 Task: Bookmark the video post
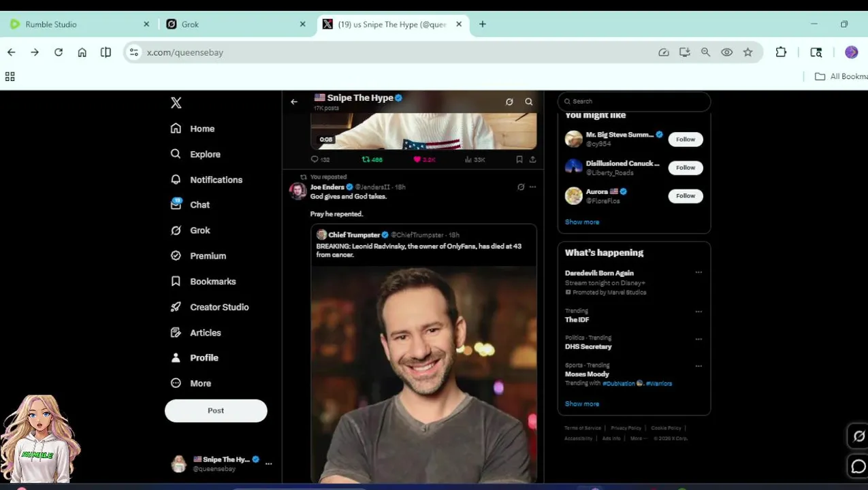[519, 159]
